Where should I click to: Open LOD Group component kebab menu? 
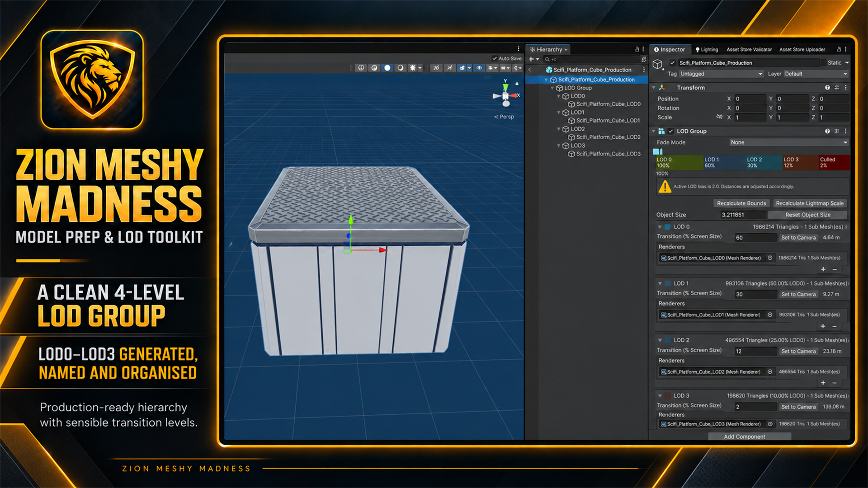845,131
